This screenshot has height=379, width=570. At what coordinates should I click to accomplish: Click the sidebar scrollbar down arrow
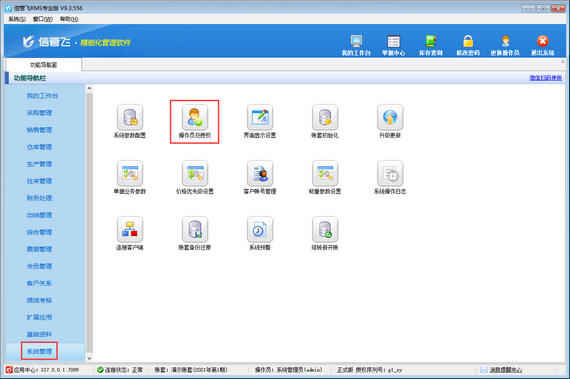tap(89, 358)
